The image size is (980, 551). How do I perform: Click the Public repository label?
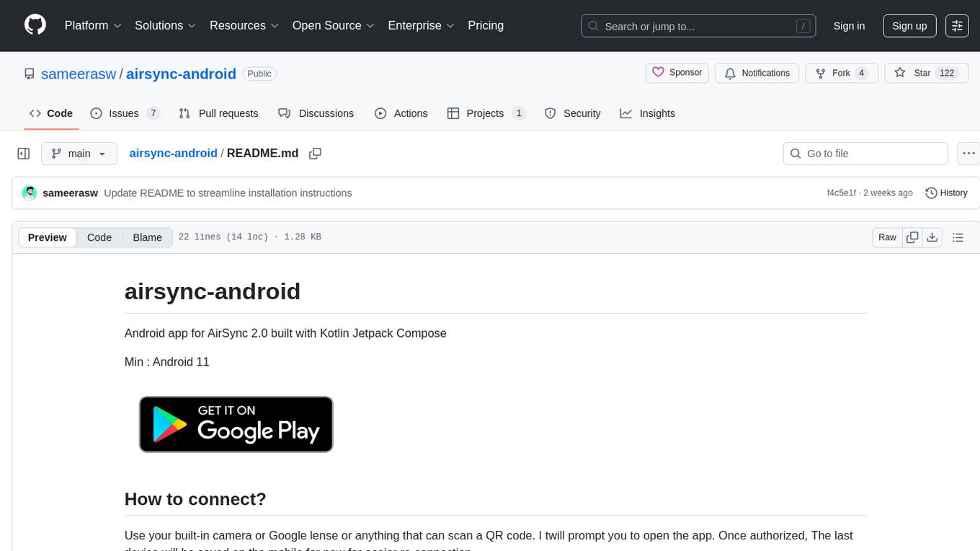click(x=259, y=74)
